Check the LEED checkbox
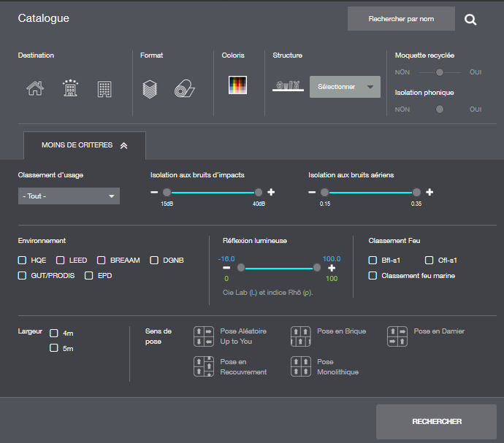Viewport: 504px width, 443px height. 60,261
